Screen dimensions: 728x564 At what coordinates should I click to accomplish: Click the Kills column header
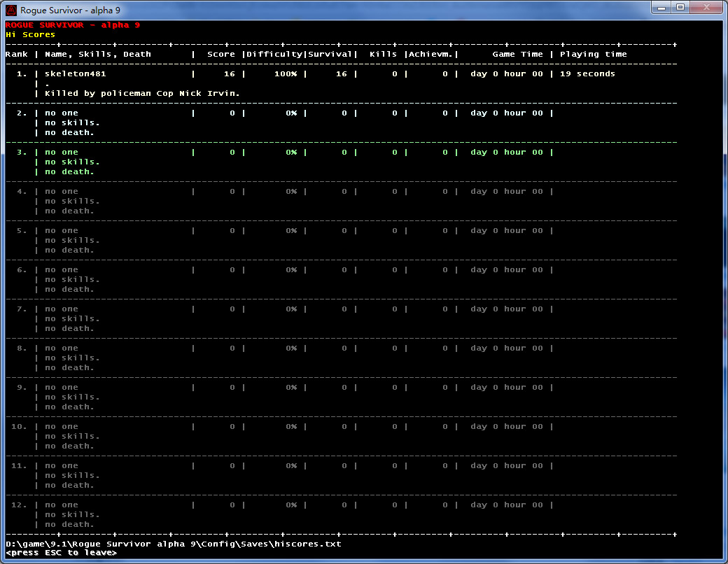pos(384,54)
